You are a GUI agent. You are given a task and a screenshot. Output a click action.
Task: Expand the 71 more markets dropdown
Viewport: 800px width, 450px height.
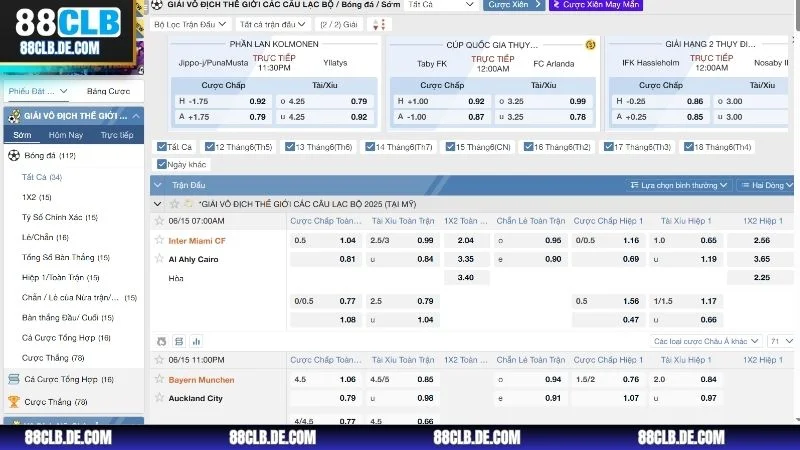pyautogui.click(x=781, y=341)
